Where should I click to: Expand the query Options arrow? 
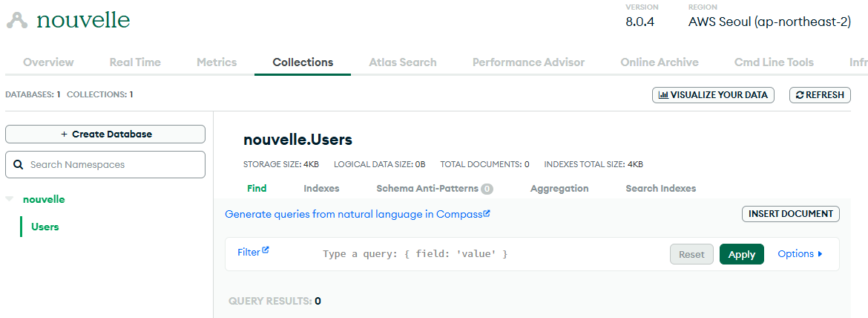[821, 254]
